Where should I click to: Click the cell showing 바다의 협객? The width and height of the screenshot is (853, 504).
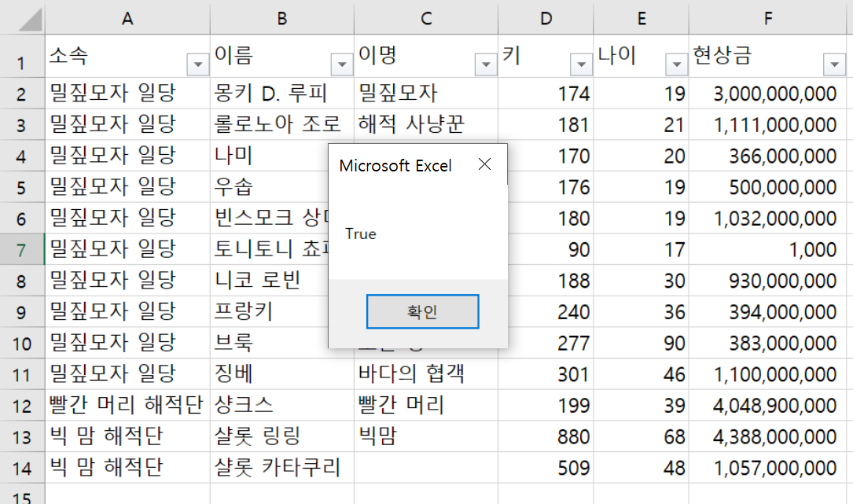point(426,373)
